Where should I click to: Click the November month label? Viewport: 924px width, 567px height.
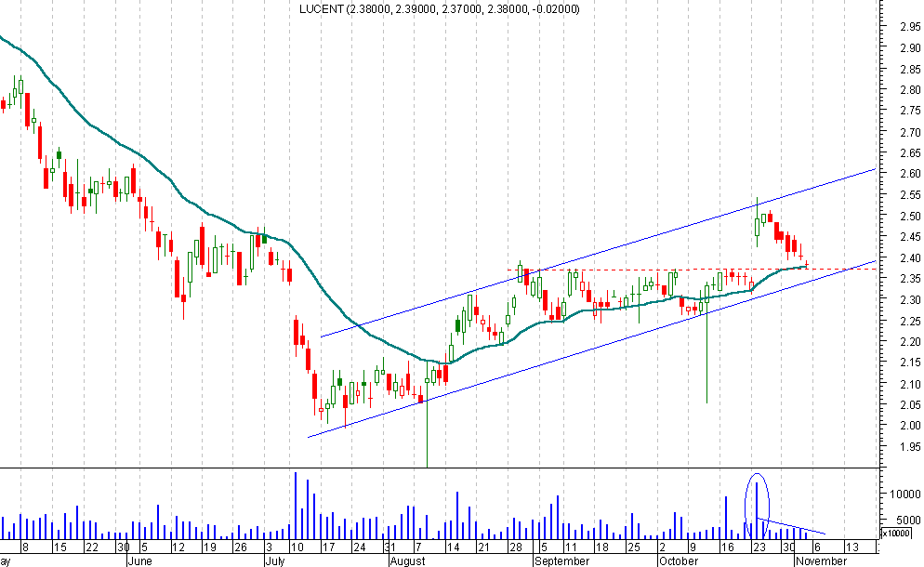821,560
